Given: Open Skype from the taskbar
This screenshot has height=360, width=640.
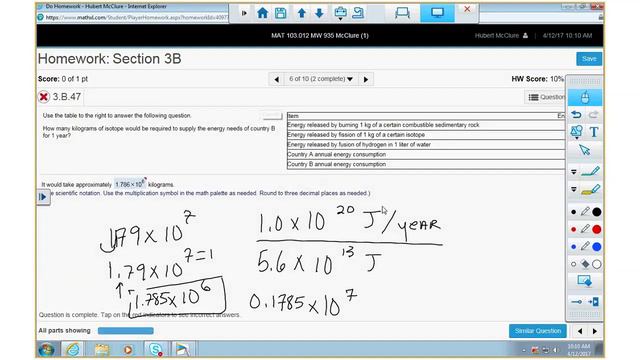Looking at the screenshot, I should 156,350.
